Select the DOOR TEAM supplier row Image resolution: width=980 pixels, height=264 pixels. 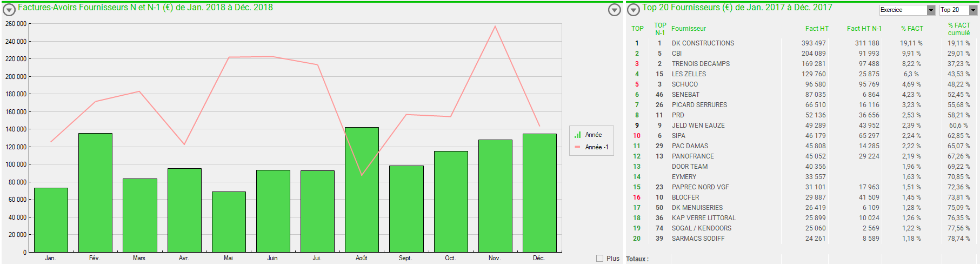pyautogui.click(x=802, y=167)
